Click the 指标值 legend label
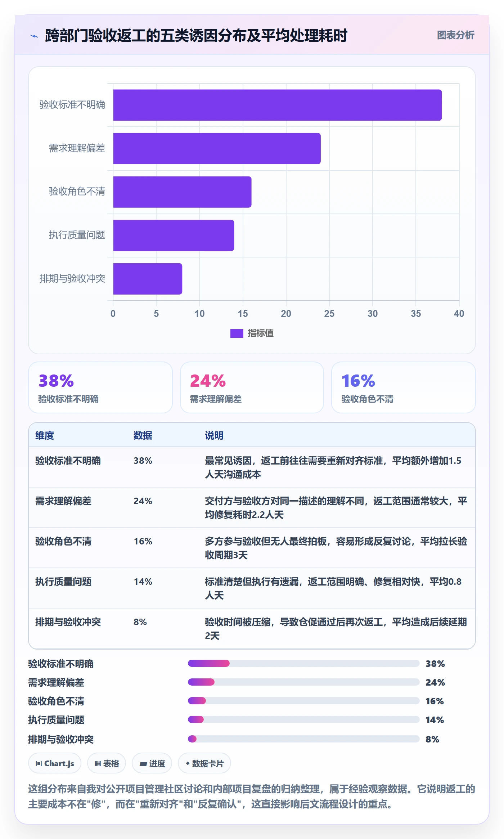The height and width of the screenshot is (839, 504). pyautogui.click(x=260, y=333)
